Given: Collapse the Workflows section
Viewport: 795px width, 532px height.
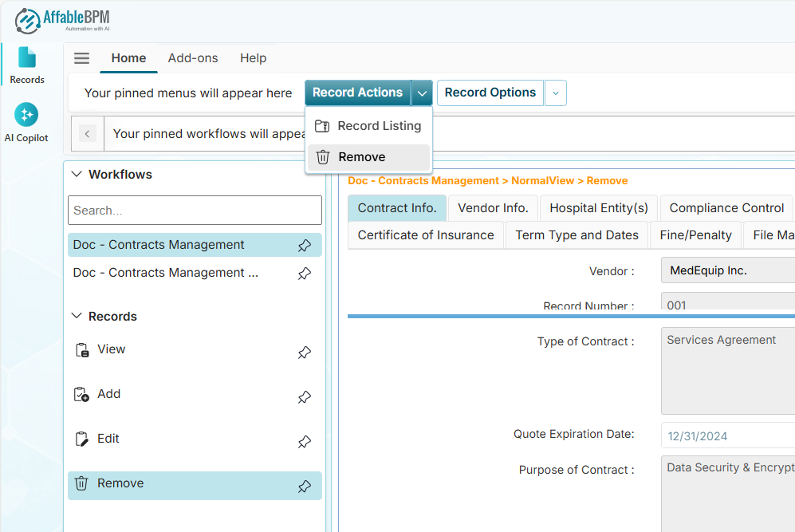Looking at the screenshot, I should click(x=77, y=175).
